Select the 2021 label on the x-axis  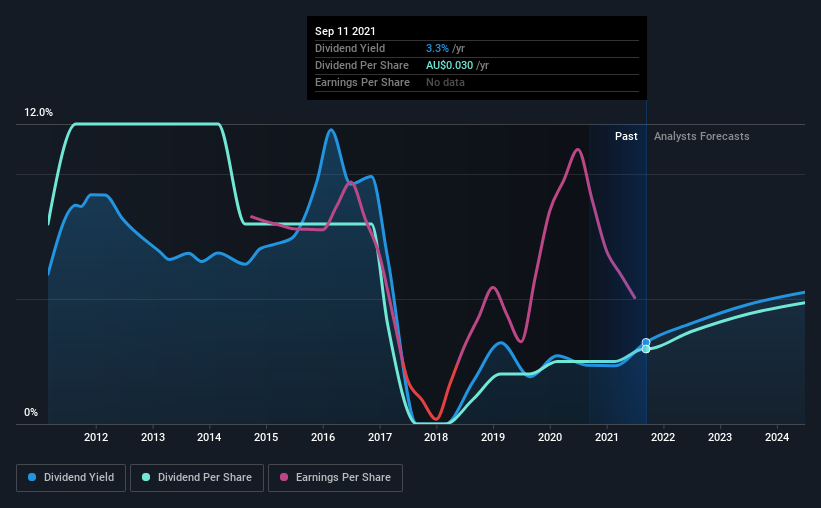(607, 437)
